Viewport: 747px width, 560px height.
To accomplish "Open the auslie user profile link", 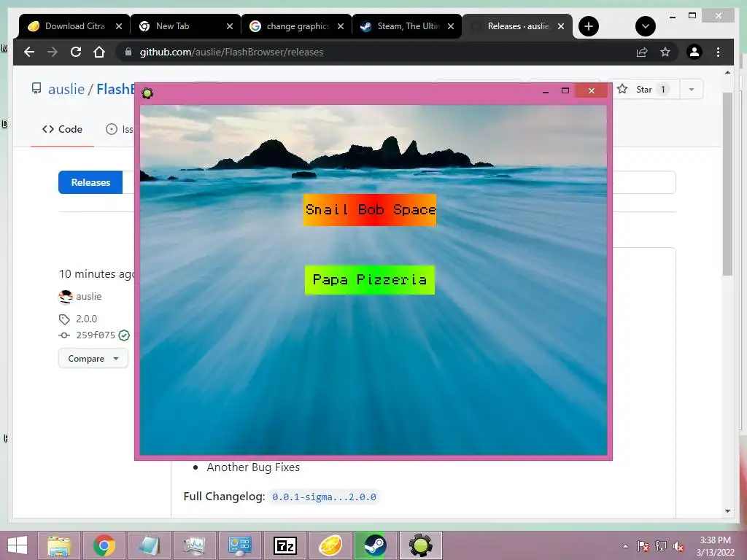I will point(66,89).
